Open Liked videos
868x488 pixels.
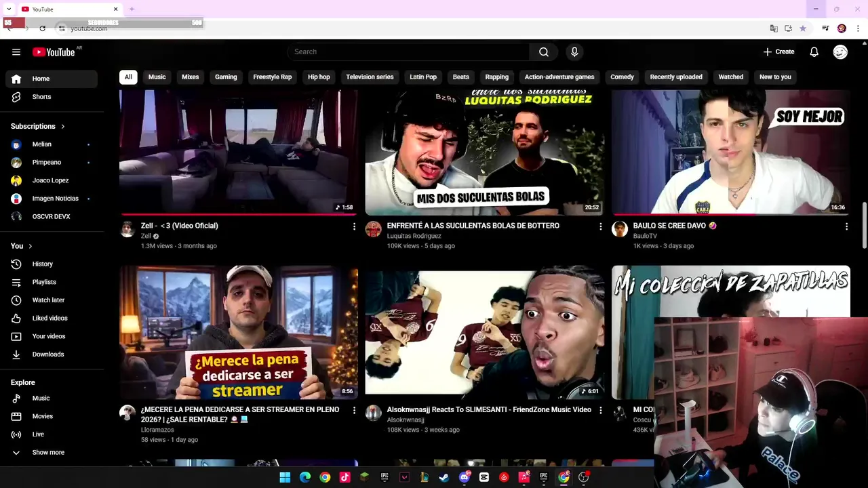coord(52,319)
